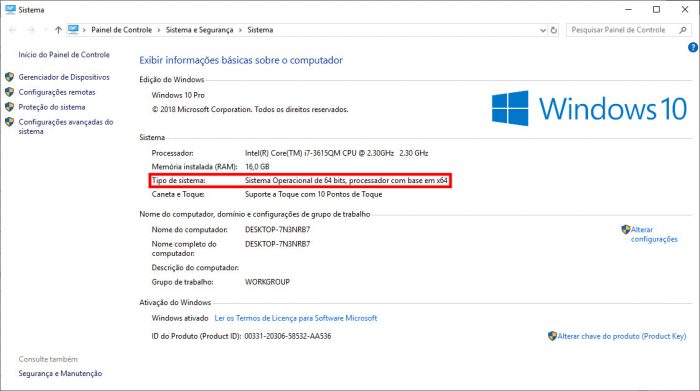Read the Termos de Licença para Software Microsoft
The image size is (700, 391).
(296, 318)
